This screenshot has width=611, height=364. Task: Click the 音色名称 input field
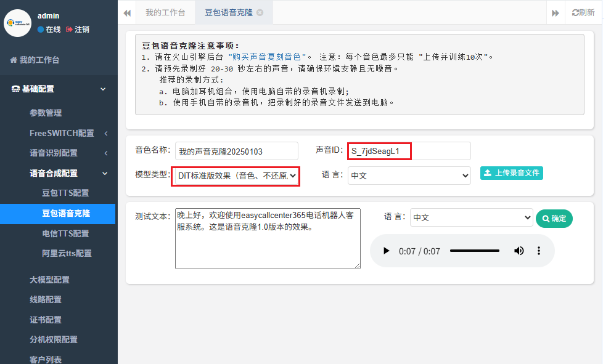pyautogui.click(x=237, y=151)
